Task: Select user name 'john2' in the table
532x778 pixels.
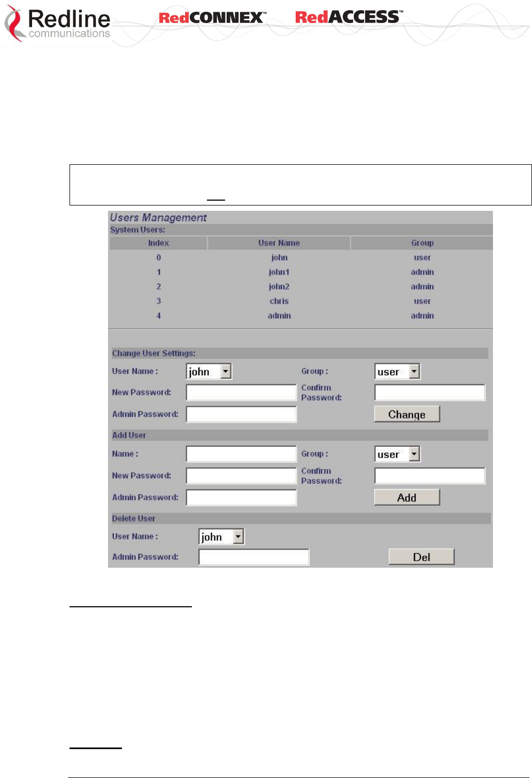Action: pos(279,286)
